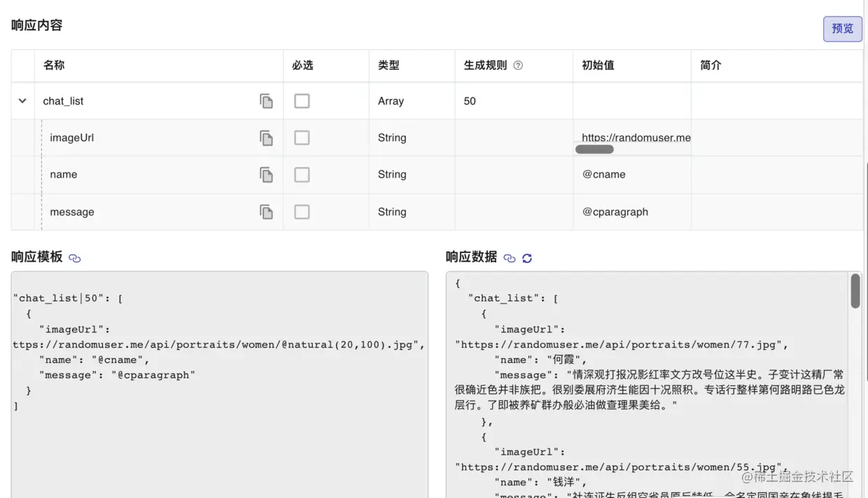Click generation rule value 50

[x=470, y=101]
